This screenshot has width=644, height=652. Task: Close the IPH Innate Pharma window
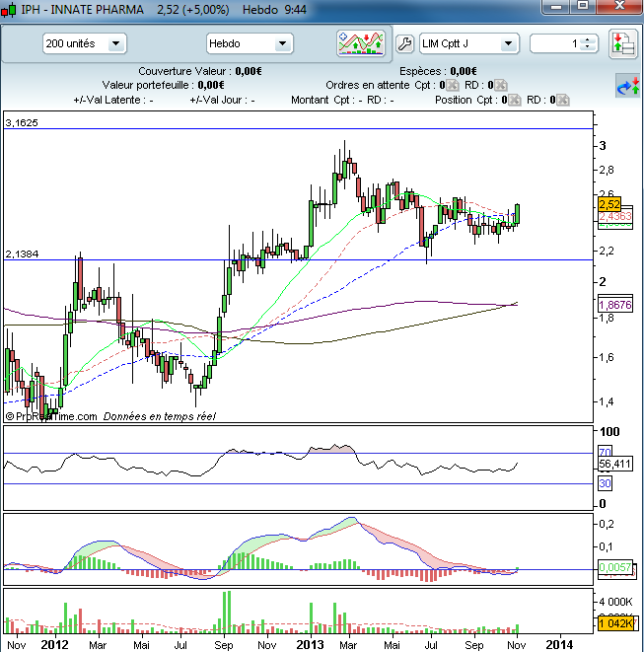[619, 6]
